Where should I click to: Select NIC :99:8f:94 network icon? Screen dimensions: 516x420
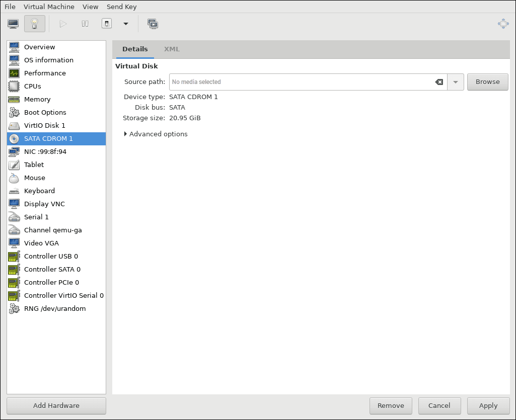tap(14, 151)
